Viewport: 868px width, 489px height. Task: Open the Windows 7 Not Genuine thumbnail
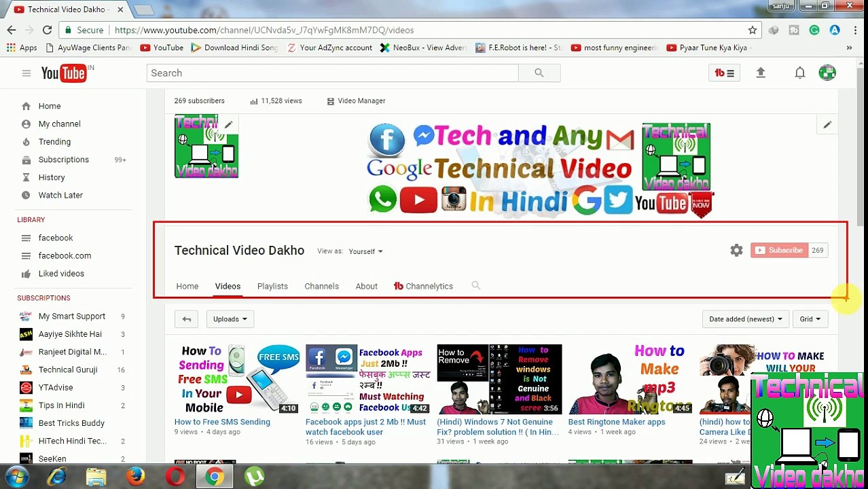[499, 379]
